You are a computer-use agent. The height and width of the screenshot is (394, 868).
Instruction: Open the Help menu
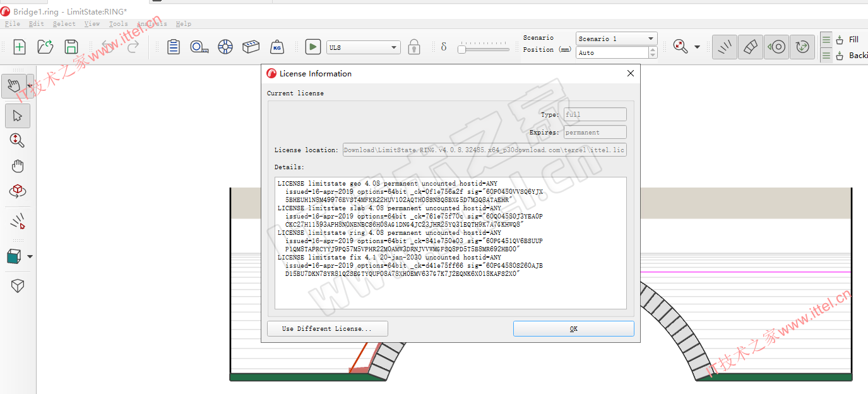click(x=183, y=24)
